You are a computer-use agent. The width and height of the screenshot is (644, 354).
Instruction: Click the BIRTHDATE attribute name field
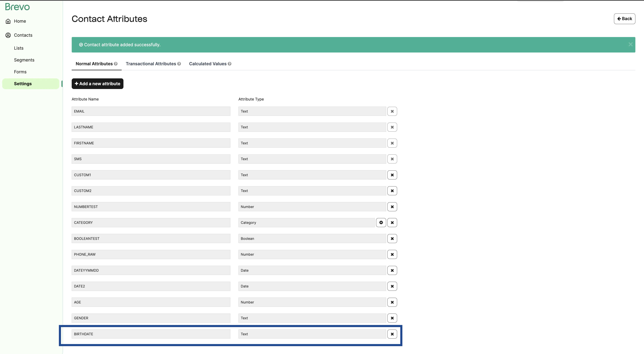point(151,334)
